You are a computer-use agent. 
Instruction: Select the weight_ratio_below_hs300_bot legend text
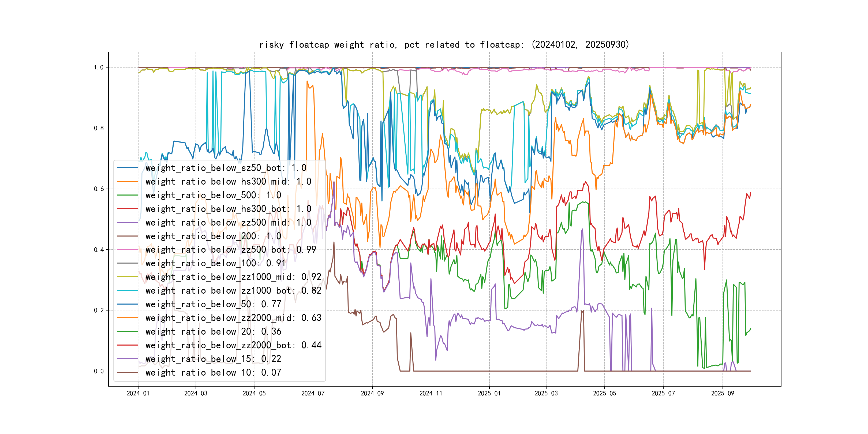pos(228,209)
